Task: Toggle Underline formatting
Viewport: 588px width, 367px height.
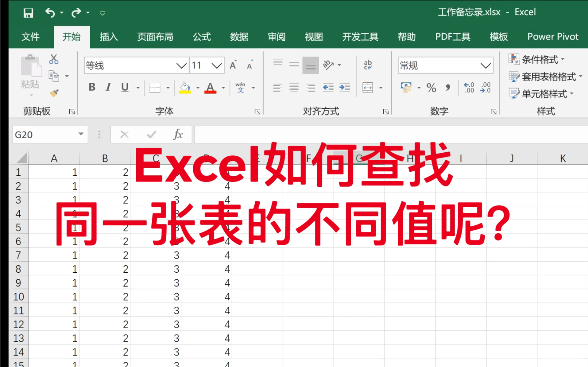Action: 125,87
